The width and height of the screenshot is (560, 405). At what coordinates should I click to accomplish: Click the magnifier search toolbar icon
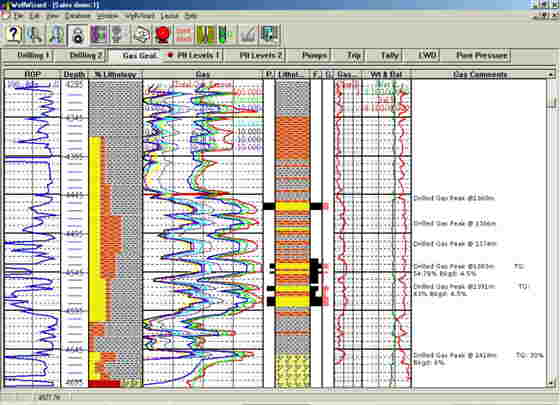(x=35, y=34)
